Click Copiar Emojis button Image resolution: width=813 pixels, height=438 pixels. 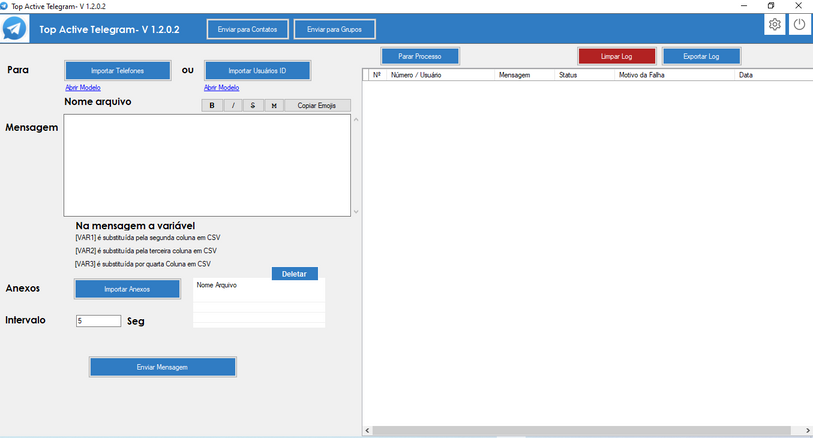pyautogui.click(x=317, y=105)
